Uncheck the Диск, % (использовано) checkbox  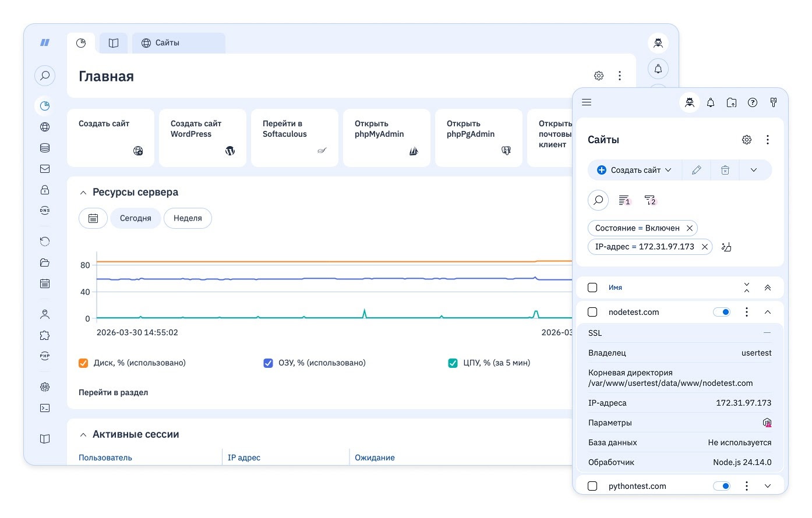click(83, 363)
